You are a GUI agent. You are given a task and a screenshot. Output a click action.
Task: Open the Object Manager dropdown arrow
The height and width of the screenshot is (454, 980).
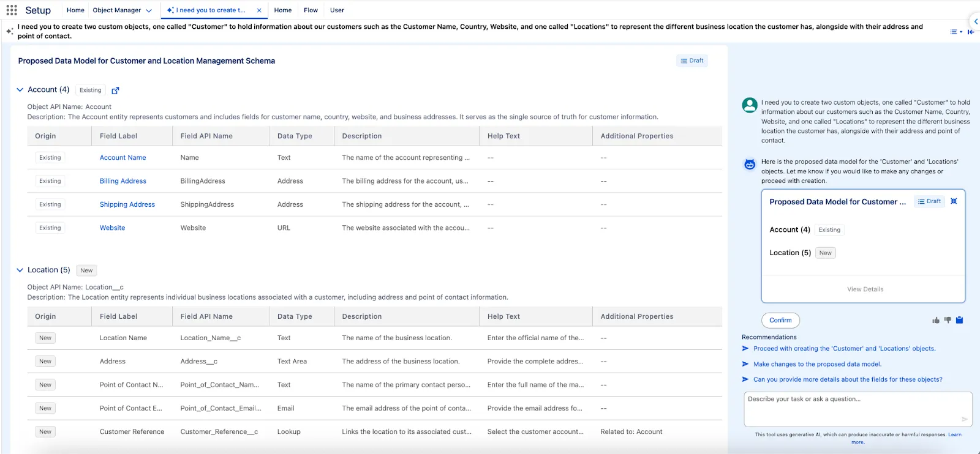(149, 10)
